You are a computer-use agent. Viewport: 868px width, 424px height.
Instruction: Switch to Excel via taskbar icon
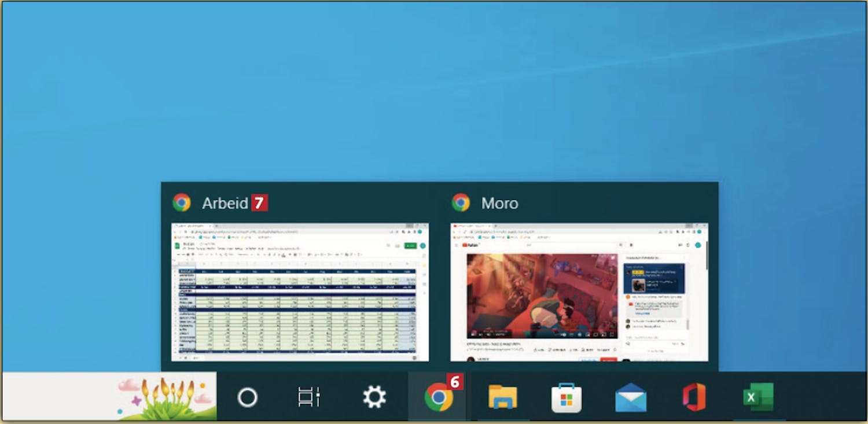click(x=757, y=397)
